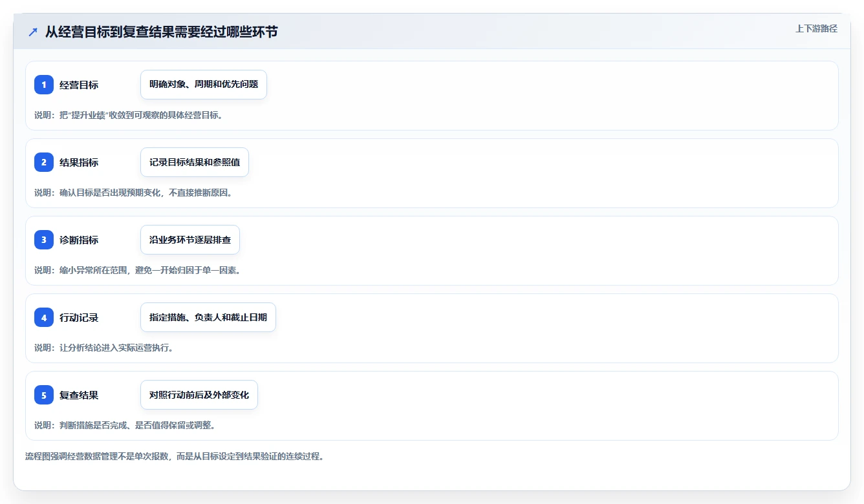
Task: Select the 明确对象、周期和优先问题 chip
Action: coord(204,85)
